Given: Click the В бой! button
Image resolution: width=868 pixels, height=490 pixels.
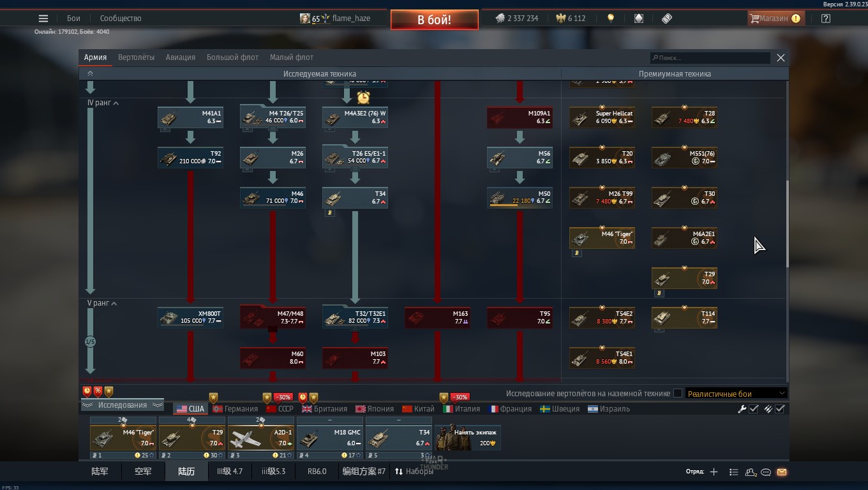Looking at the screenshot, I should click(x=435, y=20).
